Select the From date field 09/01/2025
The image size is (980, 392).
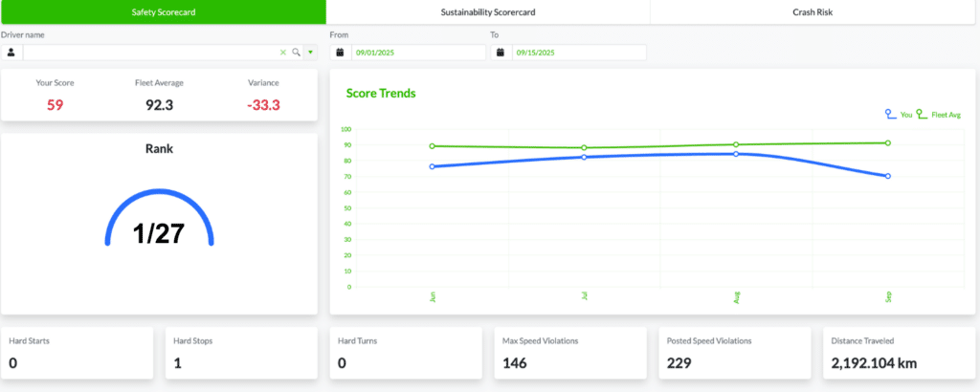click(418, 53)
